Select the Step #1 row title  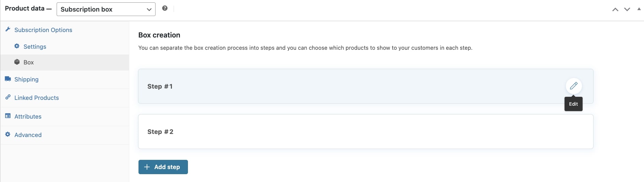[160, 87]
